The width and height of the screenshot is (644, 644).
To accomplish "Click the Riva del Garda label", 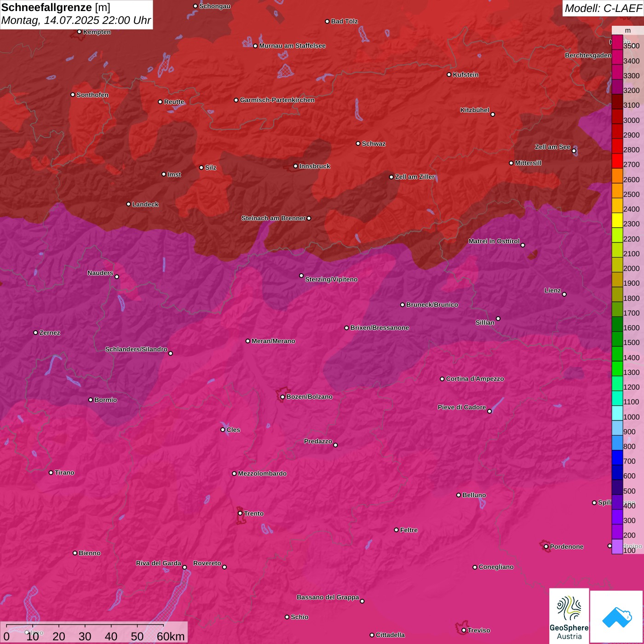I will pos(159,563).
